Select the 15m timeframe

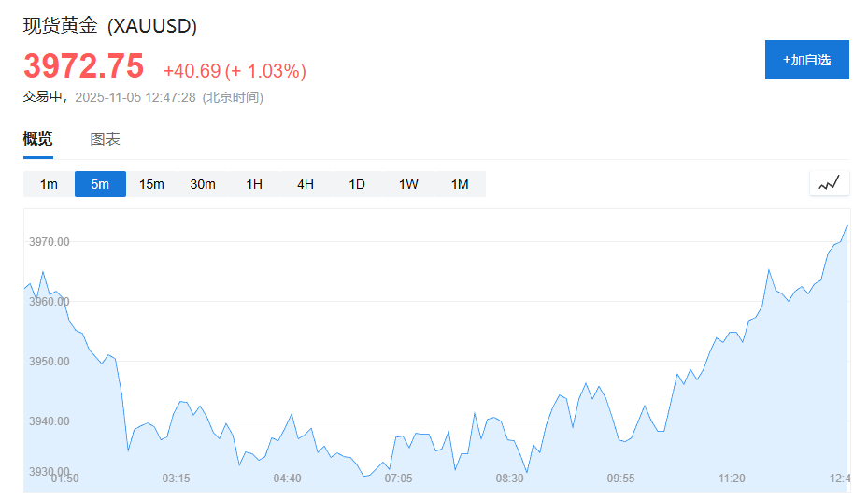pyautogui.click(x=151, y=184)
